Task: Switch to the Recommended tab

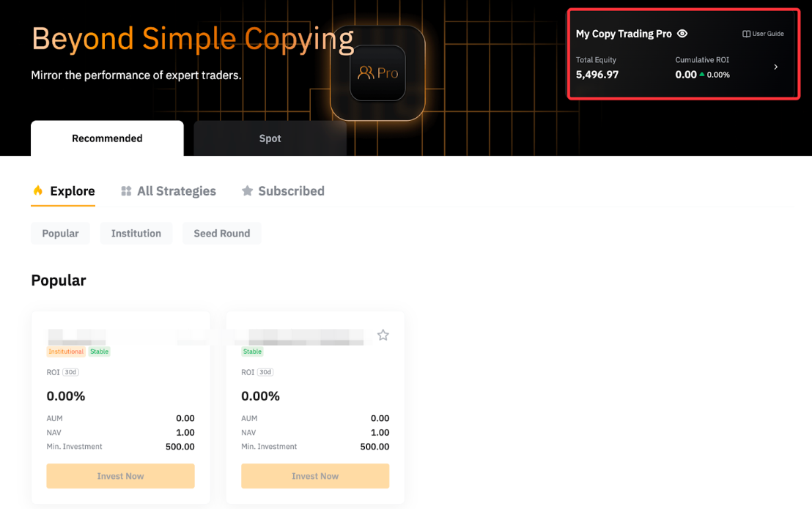Action: (x=107, y=138)
